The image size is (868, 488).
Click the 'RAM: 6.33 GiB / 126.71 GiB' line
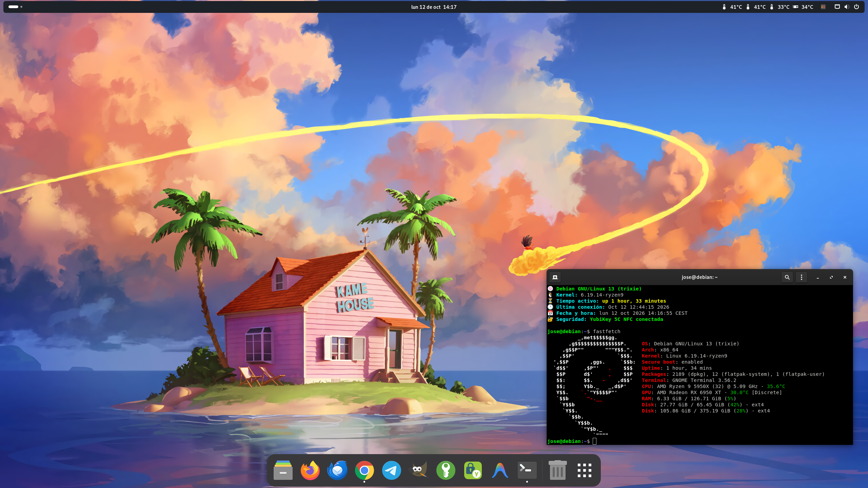(x=689, y=399)
